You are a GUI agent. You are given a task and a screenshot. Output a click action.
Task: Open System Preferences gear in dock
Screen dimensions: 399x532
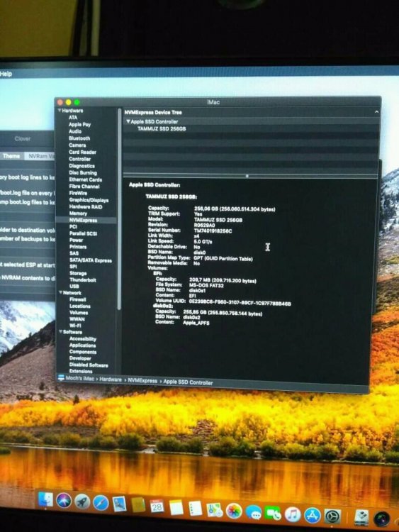click(332, 517)
